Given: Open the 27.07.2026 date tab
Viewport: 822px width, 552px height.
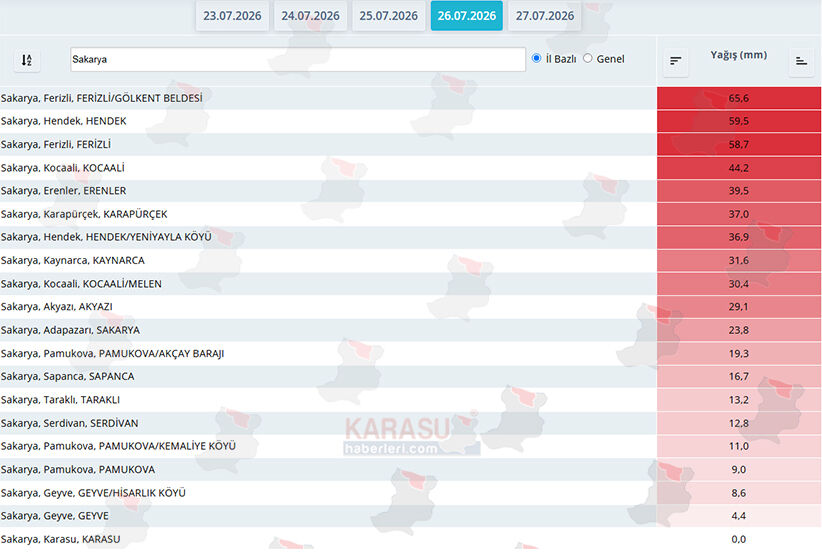Looking at the screenshot, I should pyautogui.click(x=545, y=16).
